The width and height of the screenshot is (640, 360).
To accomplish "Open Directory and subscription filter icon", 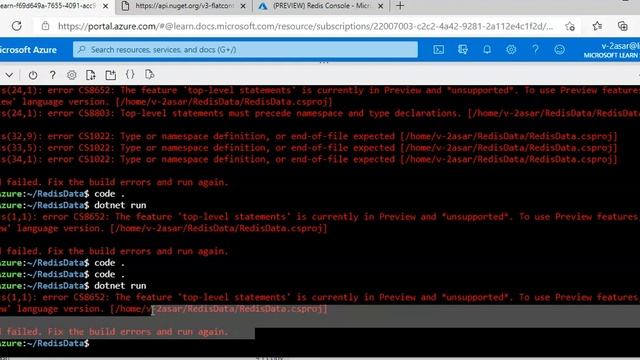I will click(462, 50).
